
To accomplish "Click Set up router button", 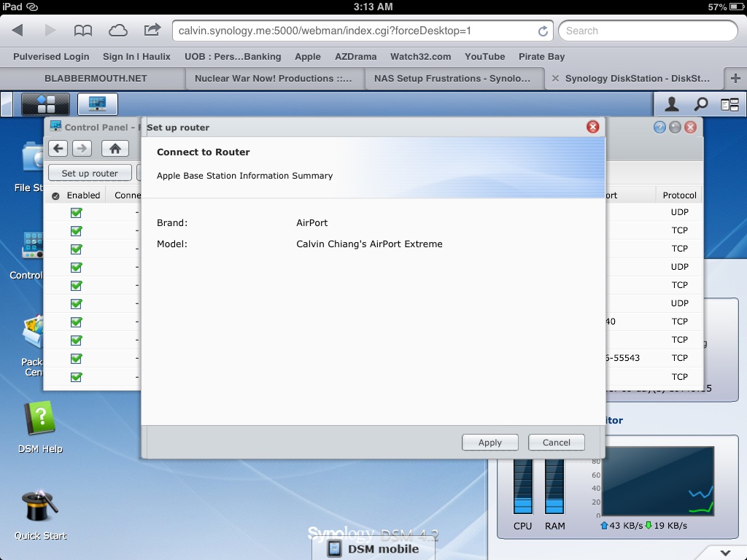I will click(90, 174).
